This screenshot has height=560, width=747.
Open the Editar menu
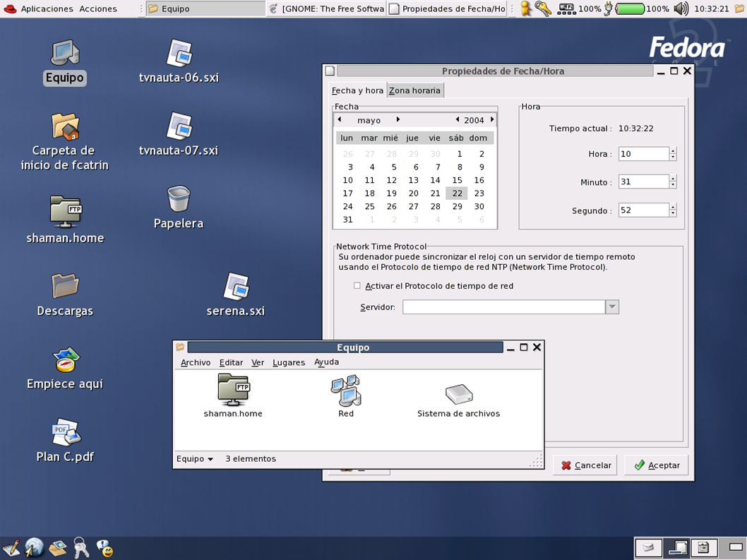click(x=231, y=362)
